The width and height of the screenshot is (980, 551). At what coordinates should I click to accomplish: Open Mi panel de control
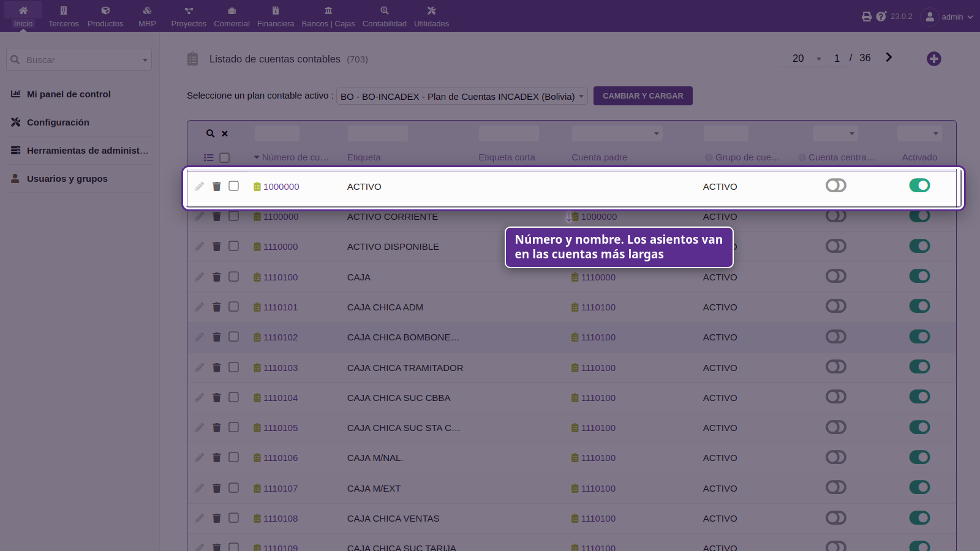point(69,94)
